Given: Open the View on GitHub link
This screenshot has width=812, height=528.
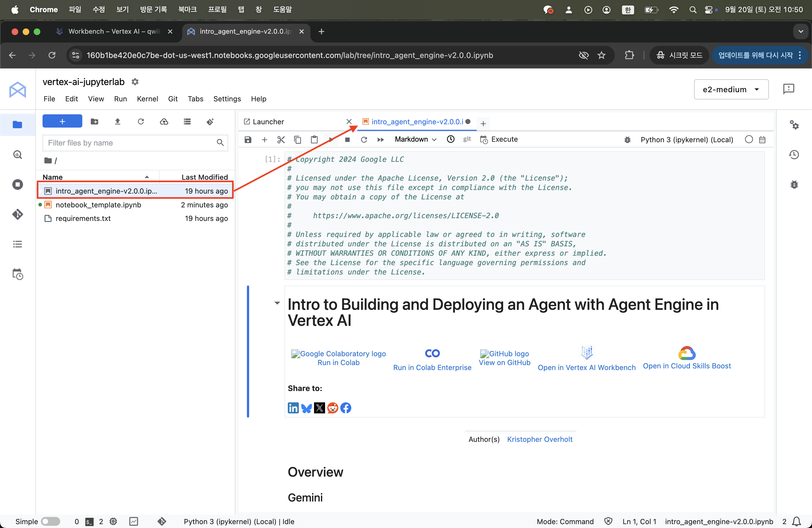Looking at the screenshot, I should click(504, 363).
